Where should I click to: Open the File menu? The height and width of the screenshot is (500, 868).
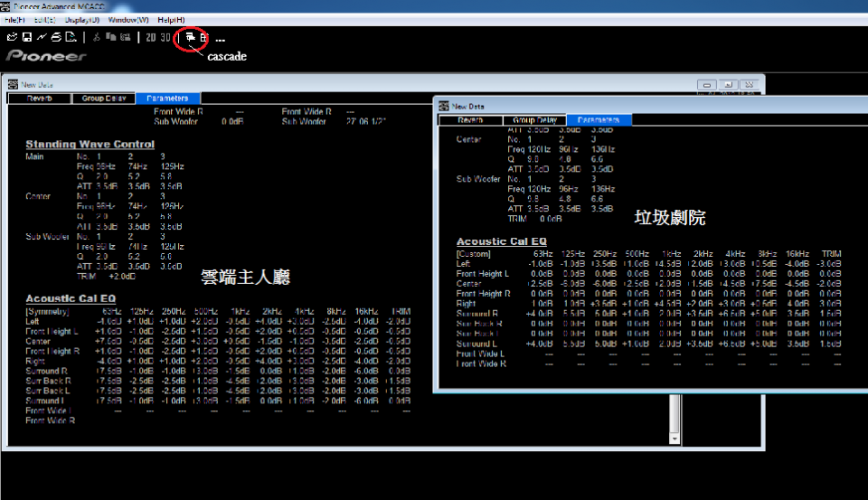(x=14, y=19)
